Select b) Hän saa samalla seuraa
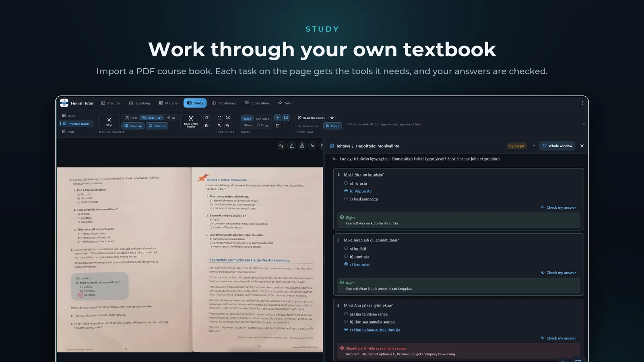The height and width of the screenshot is (362, 644). [369, 322]
